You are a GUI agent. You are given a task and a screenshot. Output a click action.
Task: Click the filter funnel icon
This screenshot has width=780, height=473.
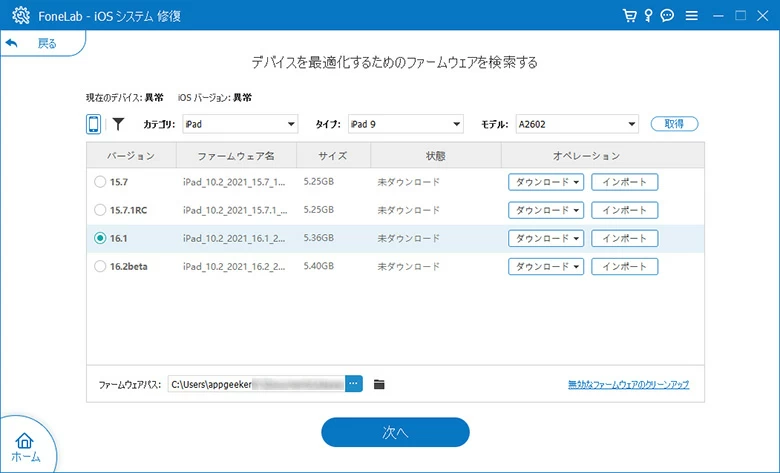pyautogui.click(x=118, y=124)
